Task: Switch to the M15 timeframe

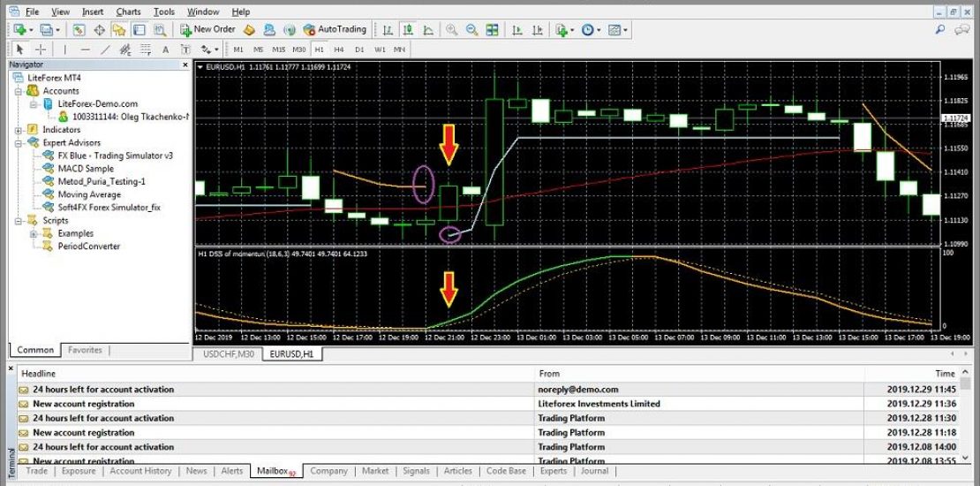Action: 278,49
